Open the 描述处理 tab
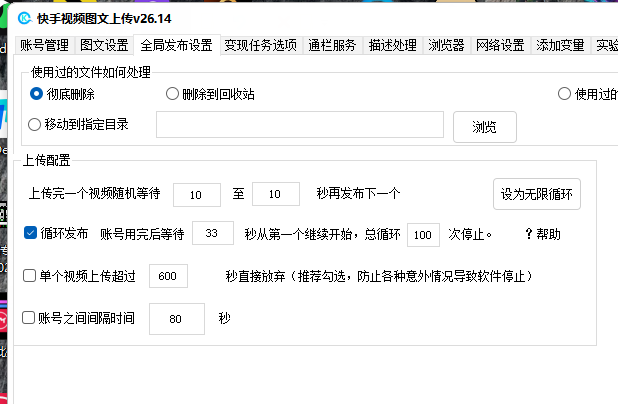The height and width of the screenshot is (404, 618). tap(393, 45)
